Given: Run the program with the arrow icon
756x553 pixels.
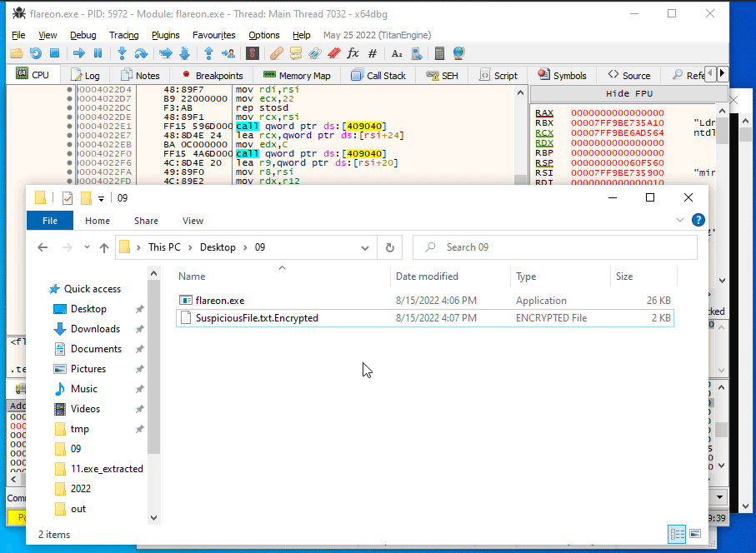Looking at the screenshot, I should pyautogui.click(x=79, y=53).
